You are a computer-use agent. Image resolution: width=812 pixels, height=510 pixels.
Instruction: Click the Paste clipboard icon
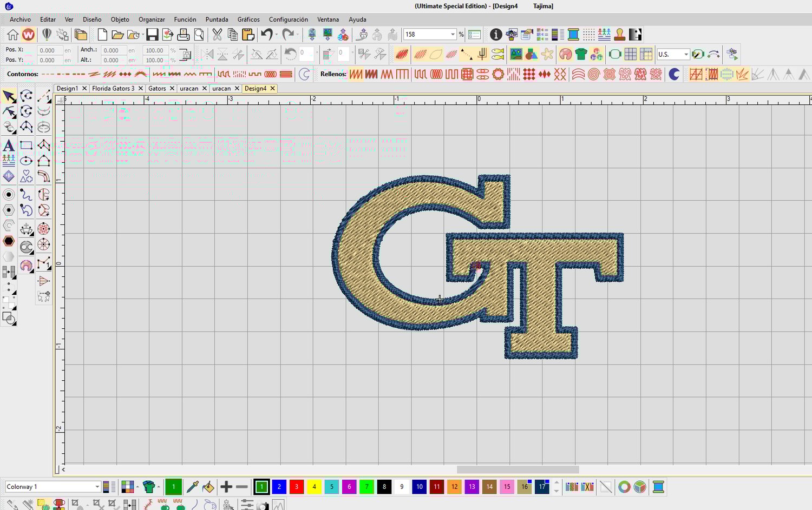pyautogui.click(x=248, y=35)
